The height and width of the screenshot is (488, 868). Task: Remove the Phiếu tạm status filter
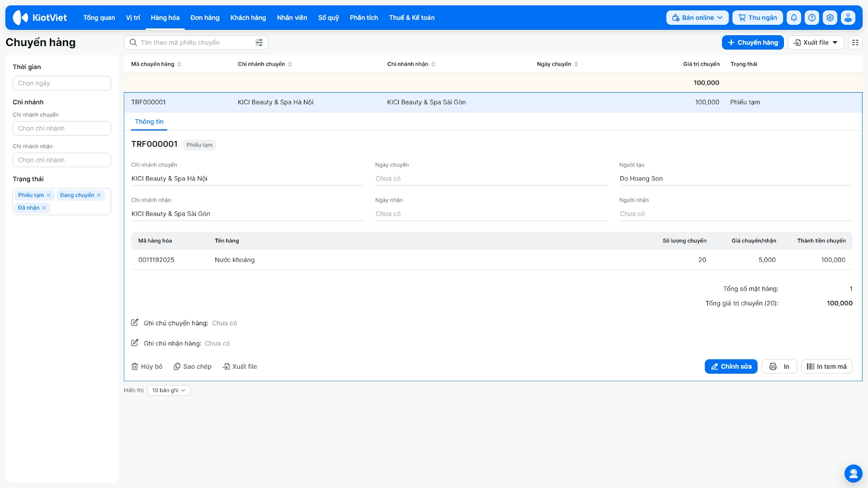point(48,195)
